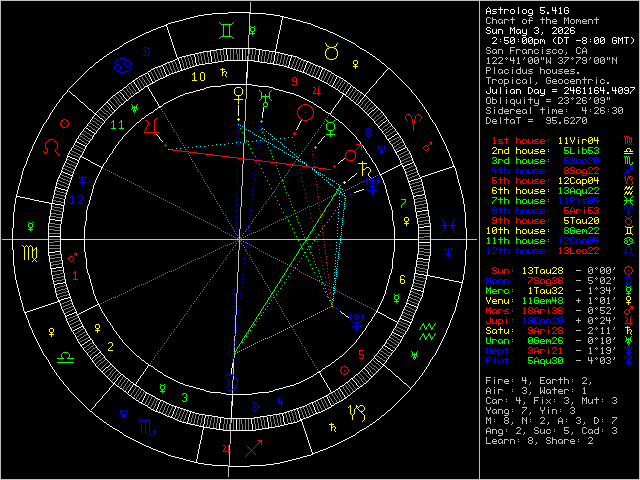Click the 'Astrolog 5.41G' title text
Viewport: 640px width, 480px height.
point(527,11)
